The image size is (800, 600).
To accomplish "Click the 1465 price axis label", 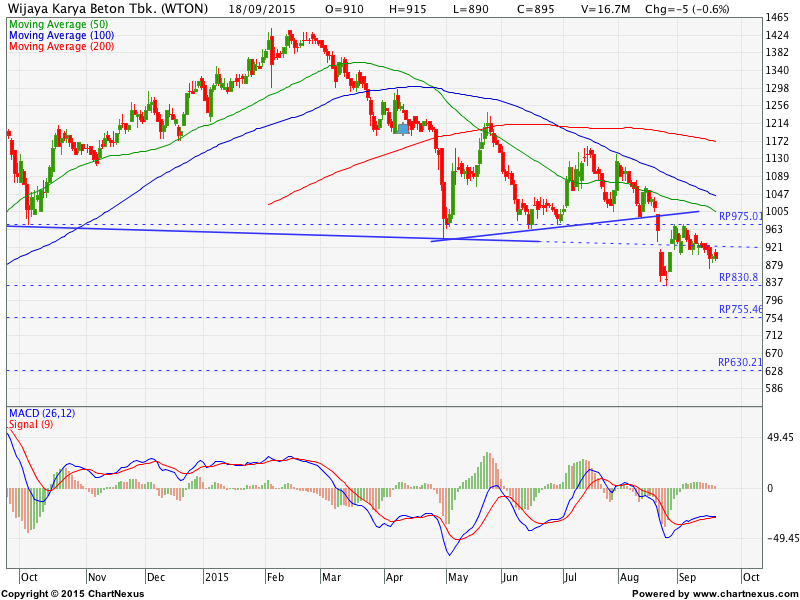I will point(778,18).
